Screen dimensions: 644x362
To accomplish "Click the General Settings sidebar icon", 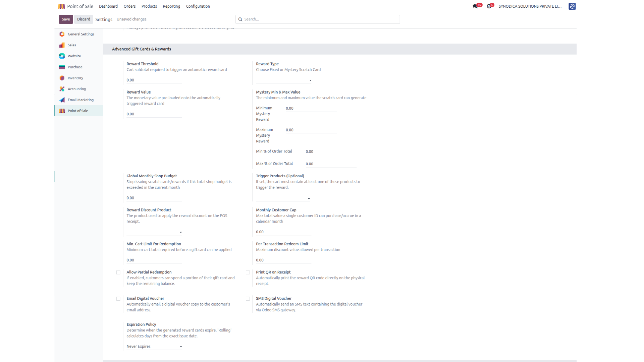I will click(62, 34).
